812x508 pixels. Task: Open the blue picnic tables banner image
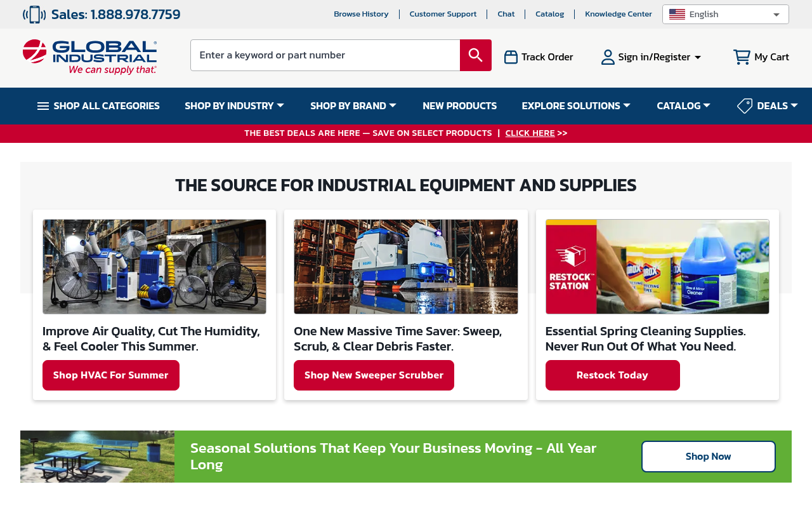tap(97, 457)
